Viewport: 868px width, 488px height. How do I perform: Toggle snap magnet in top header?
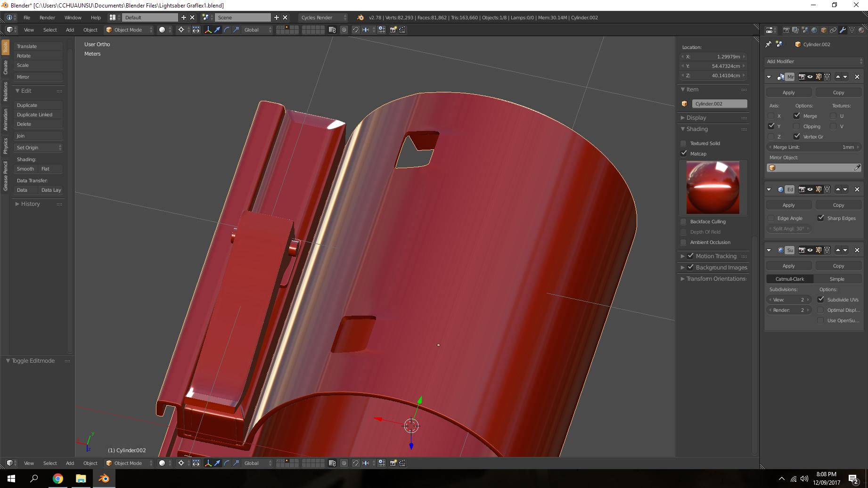coord(356,30)
